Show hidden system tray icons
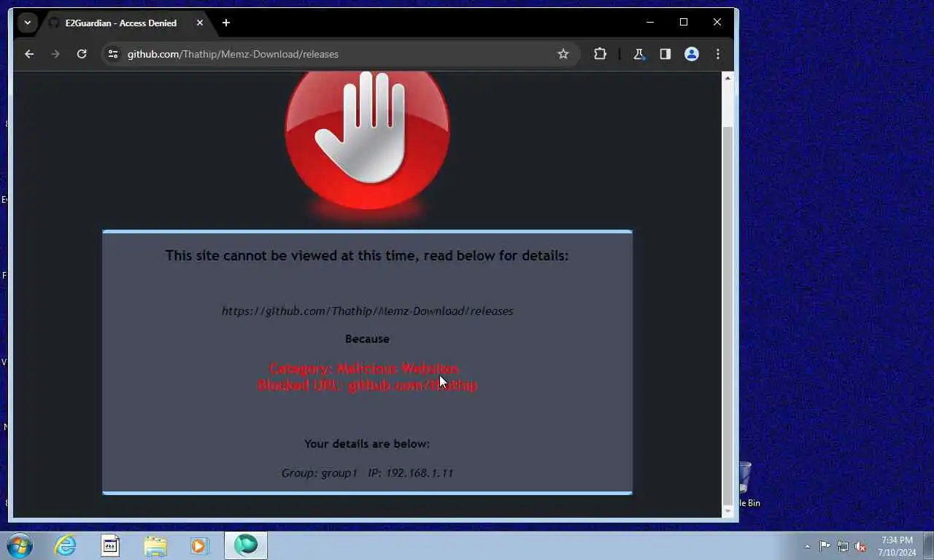Viewport: 934px width, 560px height. click(807, 546)
